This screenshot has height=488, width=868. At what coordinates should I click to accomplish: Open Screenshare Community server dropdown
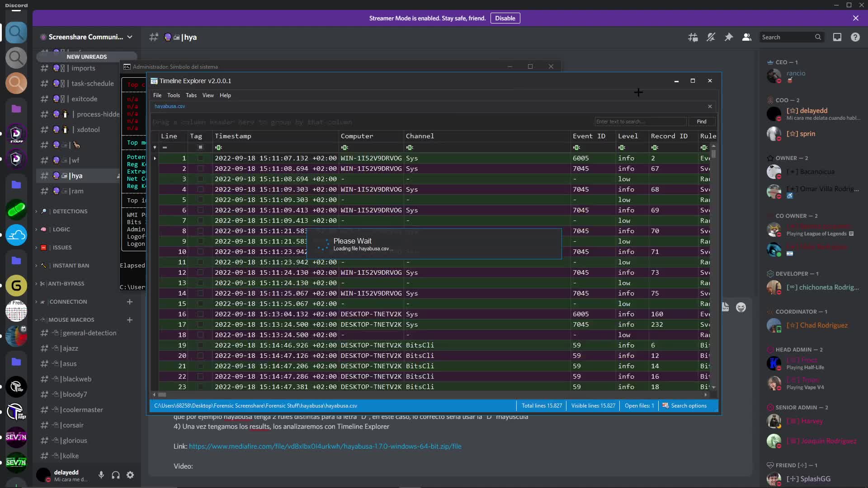point(86,37)
